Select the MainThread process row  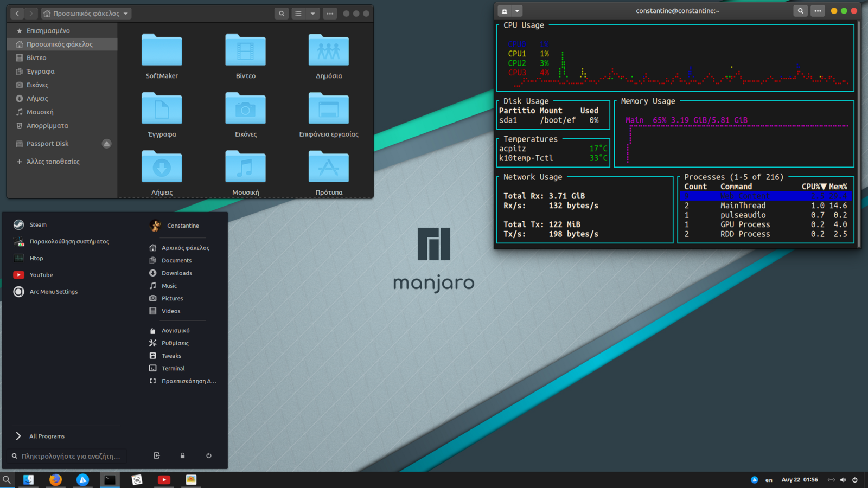[765, 206]
